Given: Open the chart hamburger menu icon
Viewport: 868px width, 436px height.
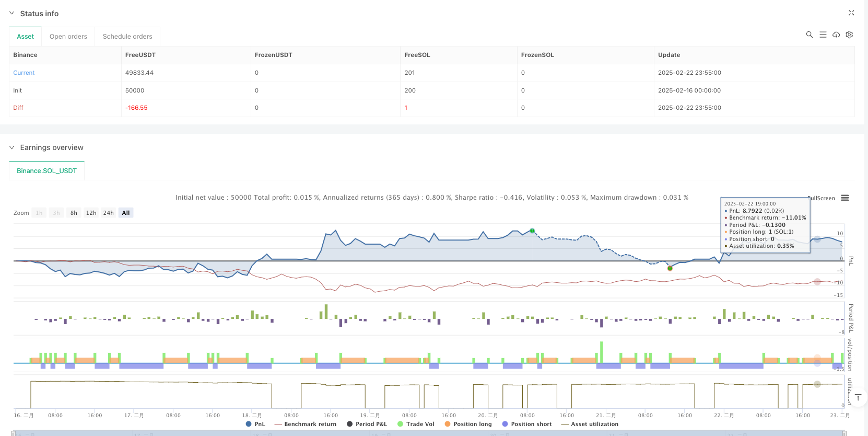Looking at the screenshot, I should (x=845, y=198).
